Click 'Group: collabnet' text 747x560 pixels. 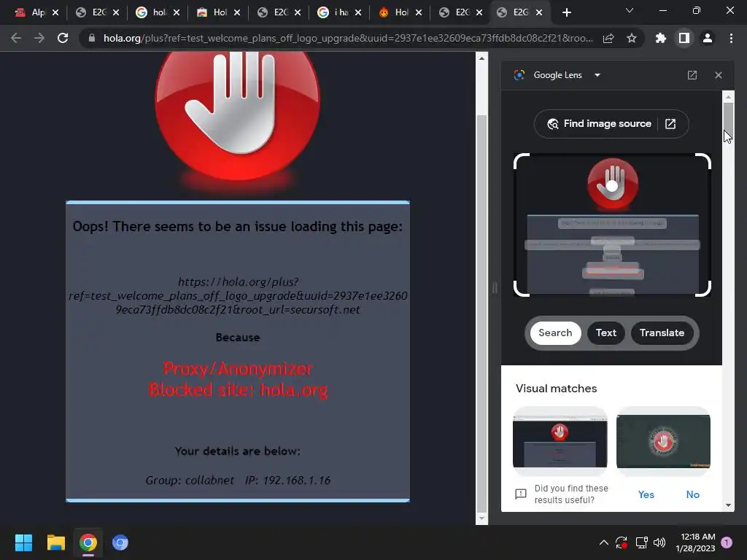pos(190,480)
